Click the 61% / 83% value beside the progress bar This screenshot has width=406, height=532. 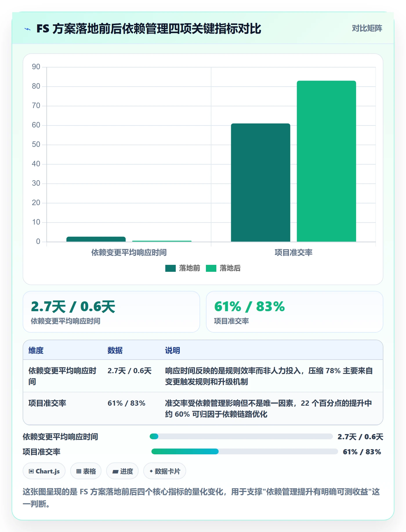[362, 452]
